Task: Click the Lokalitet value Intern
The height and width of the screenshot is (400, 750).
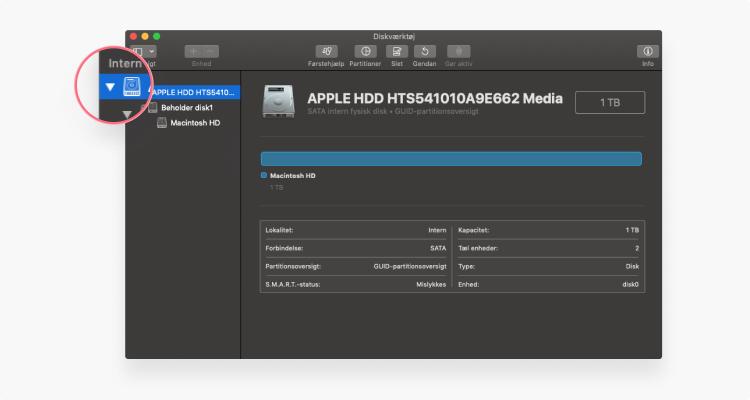Action: pyautogui.click(x=437, y=230)
